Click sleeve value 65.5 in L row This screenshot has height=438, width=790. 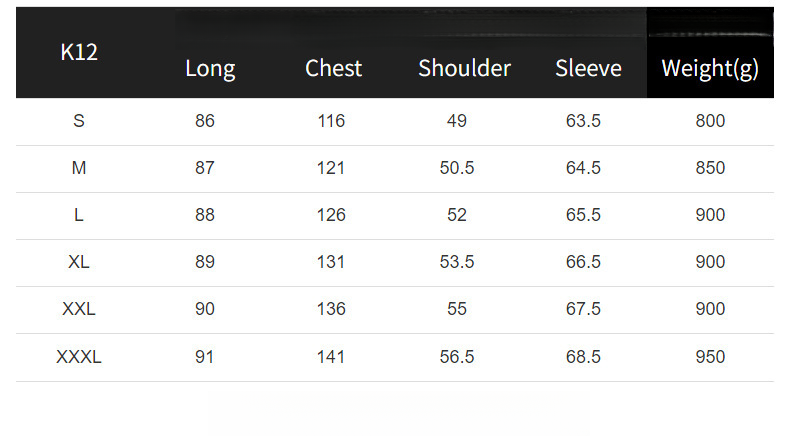583,215
